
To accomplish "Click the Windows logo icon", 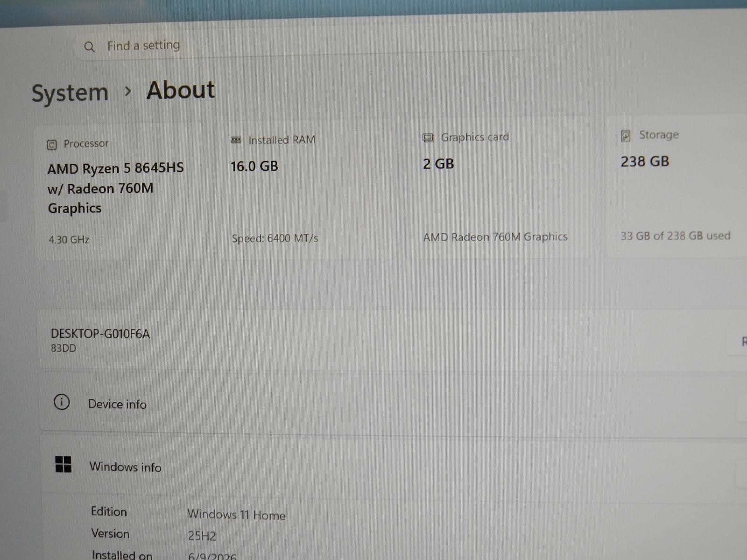I will coord(63,464).
